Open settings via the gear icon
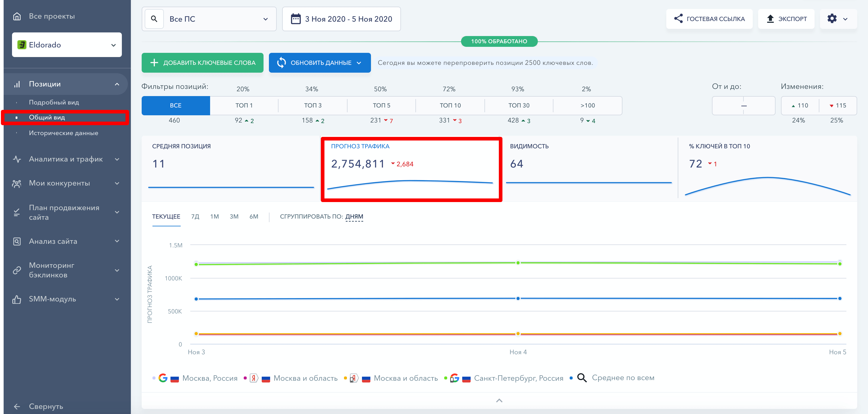868x414 pixels. (x=832, y=19)
